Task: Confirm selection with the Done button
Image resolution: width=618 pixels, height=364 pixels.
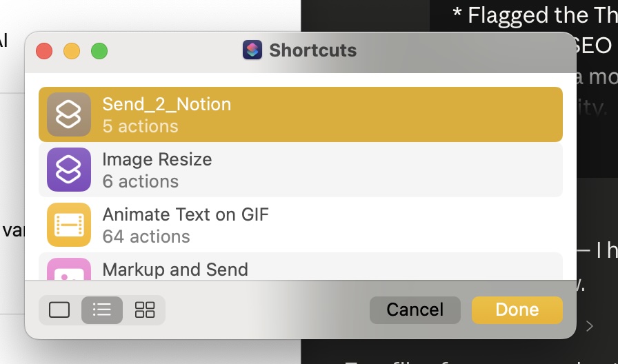Action: coord(517,310)
